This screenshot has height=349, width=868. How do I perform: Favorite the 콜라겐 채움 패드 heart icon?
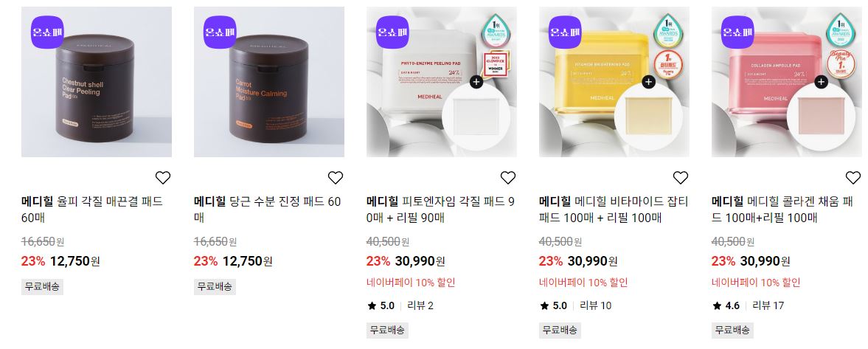853,178
